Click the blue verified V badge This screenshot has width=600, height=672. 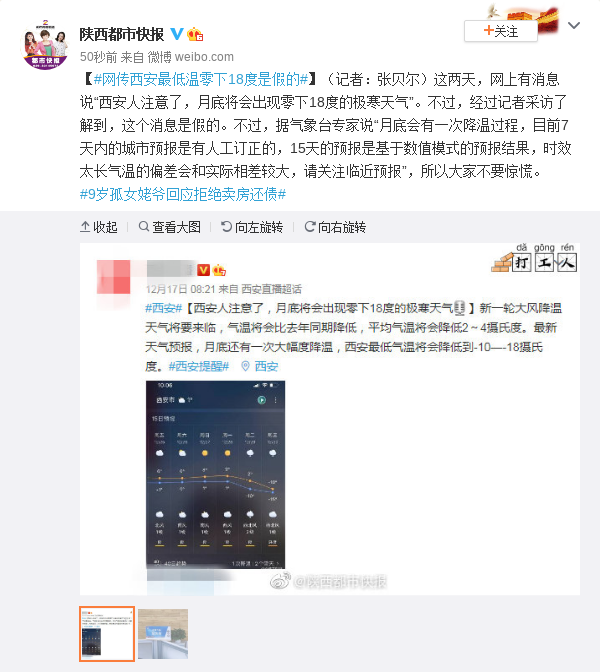pos(177,34)
